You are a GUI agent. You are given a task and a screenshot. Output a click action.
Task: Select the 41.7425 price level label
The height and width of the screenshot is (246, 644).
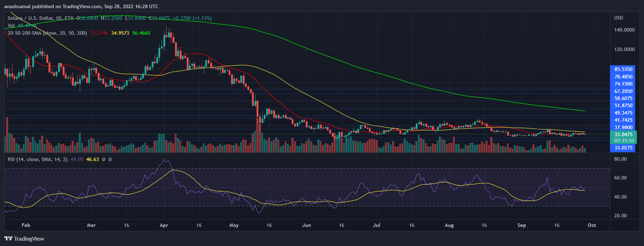point(623,120)
